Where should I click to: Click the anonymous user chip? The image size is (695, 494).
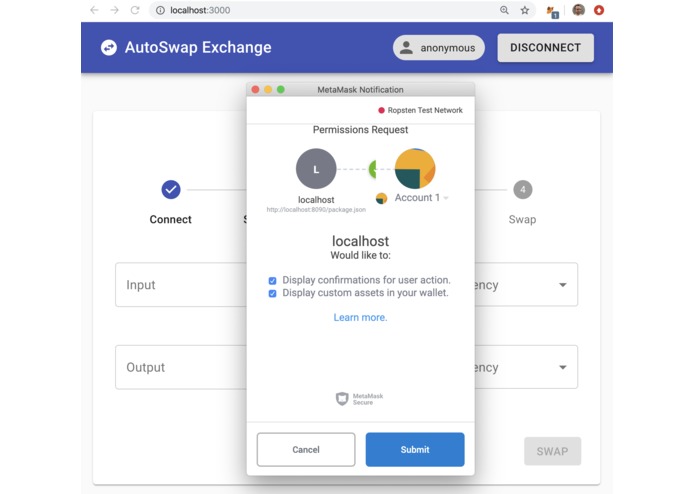point(438,48)
